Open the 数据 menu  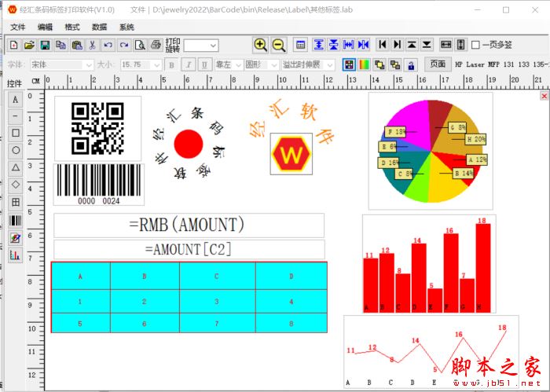click(x=100, y=27)
